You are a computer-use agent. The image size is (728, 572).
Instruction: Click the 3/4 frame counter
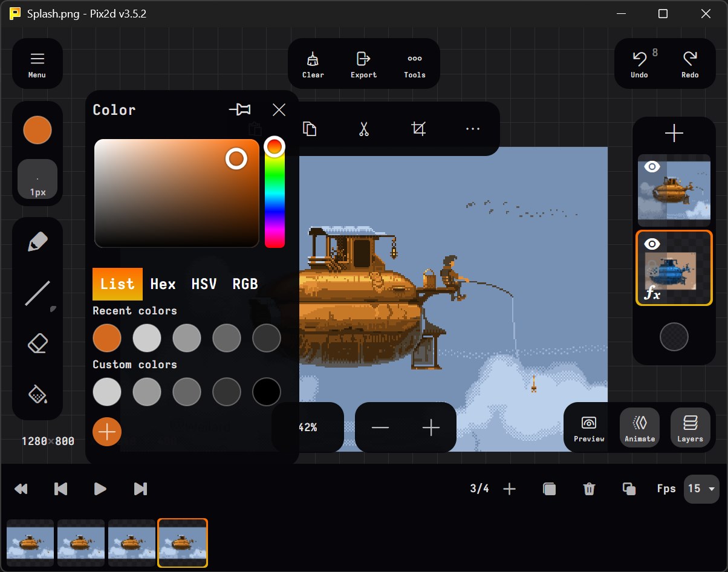[x=479, y=489]
